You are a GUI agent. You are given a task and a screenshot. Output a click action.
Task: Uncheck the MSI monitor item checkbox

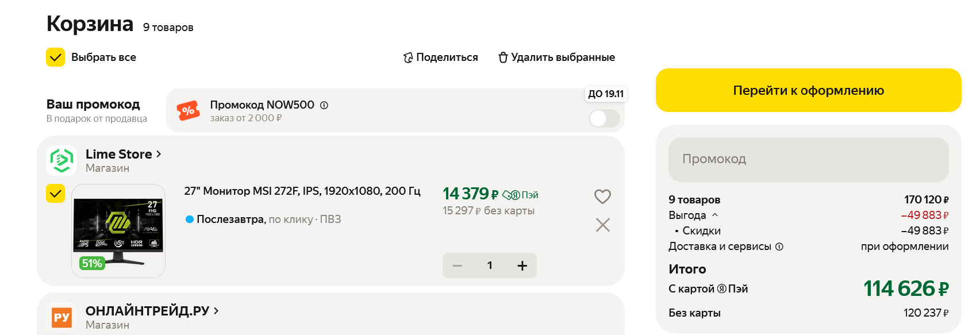[x=56, y=194]
